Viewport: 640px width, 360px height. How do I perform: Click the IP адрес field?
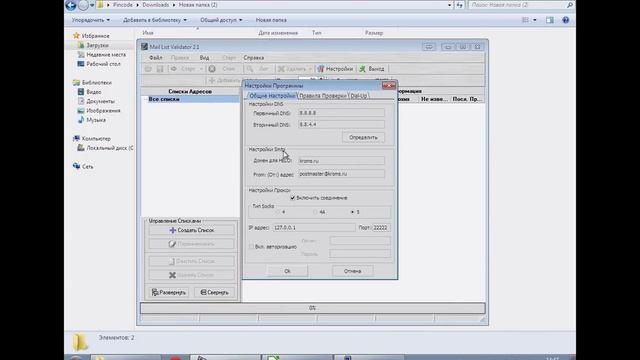tap(313, 228)
